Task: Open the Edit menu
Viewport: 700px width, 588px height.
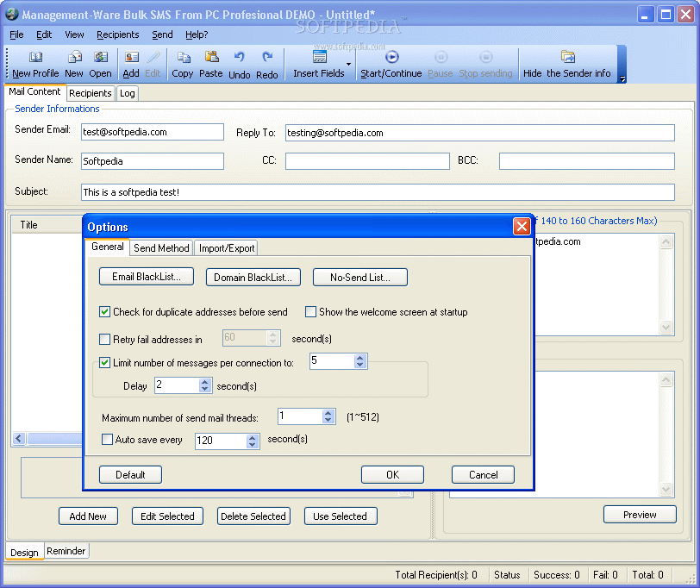Action: click(44, 34)
